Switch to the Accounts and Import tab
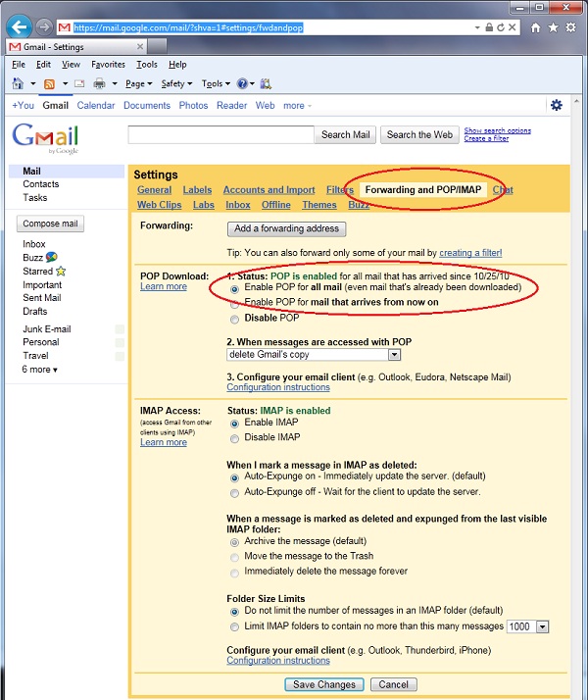Image resolution: width=588 pixels, height=700 pixels. click(269, 190)
